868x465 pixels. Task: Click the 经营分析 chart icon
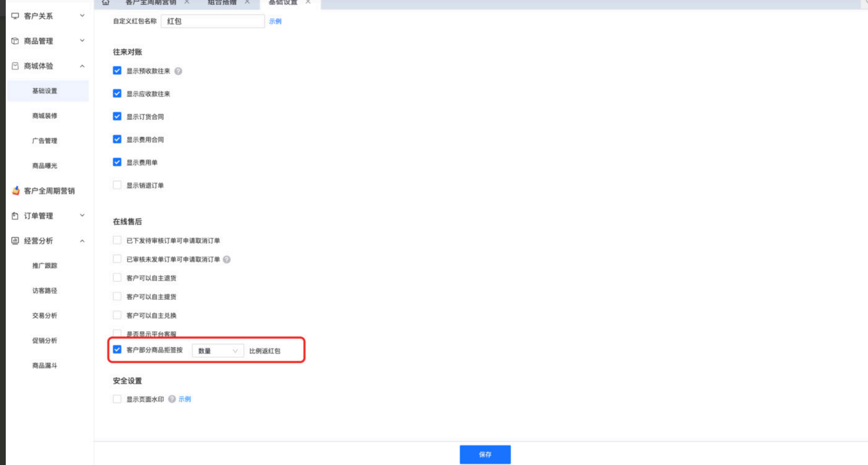coord(15,241)
